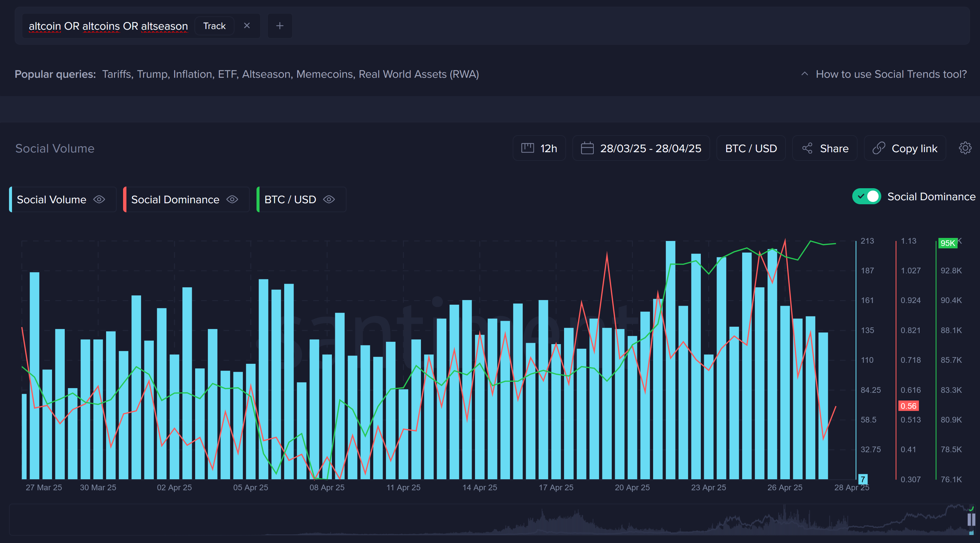
Task: Select the Altseason popular query
Action: coord(266,74)
